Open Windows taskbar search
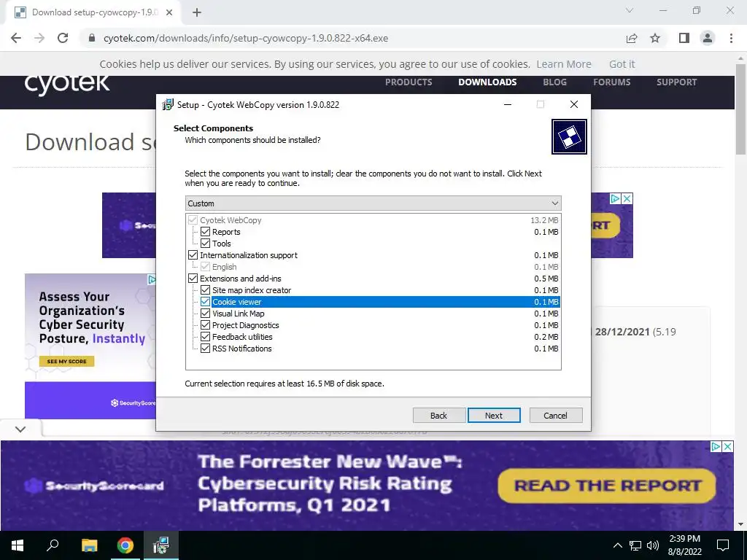This screenshot has height=560, width=747. 53,545
